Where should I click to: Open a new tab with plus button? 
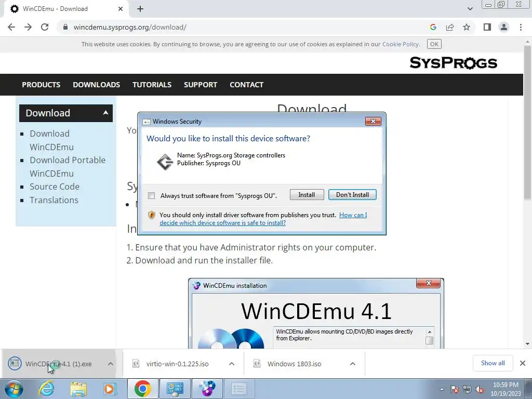(140, 9)
